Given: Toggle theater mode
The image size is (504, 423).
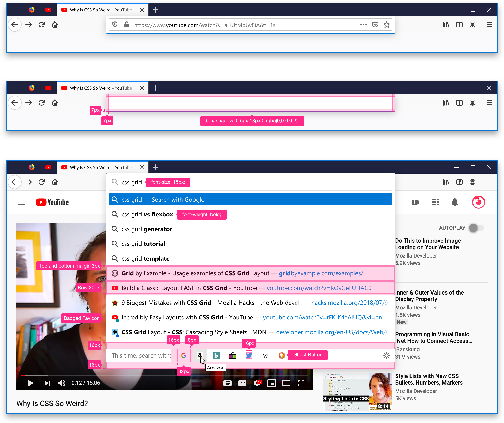Looking at the screenshot, I should point(286,383).
